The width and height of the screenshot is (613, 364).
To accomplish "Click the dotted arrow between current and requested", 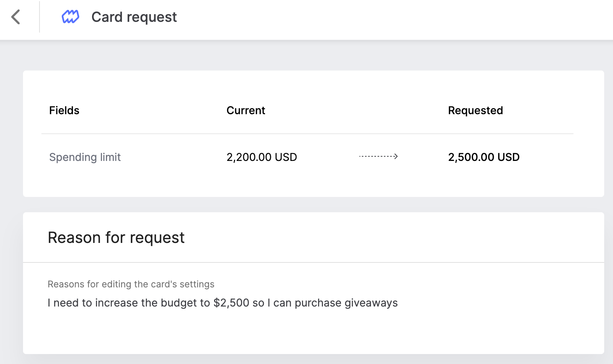I will 378,156.
